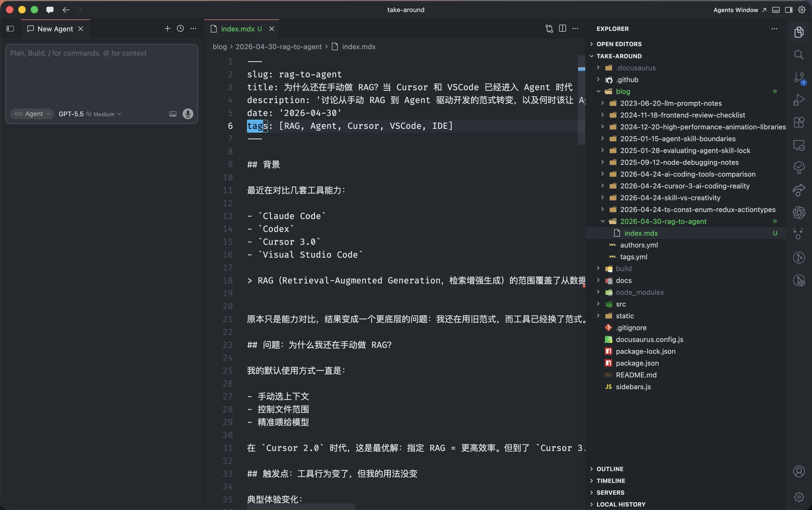The height and width of the screenshot is (510, 812).
Task: Open Manage gear at bottom of activity bar
Action: click(799, 497)
